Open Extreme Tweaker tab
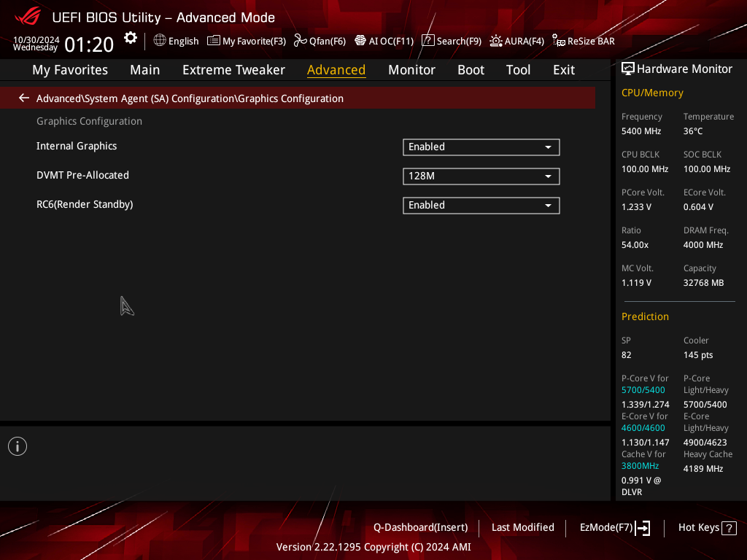This screenshot has width=747, height=560. click(233, 70)
